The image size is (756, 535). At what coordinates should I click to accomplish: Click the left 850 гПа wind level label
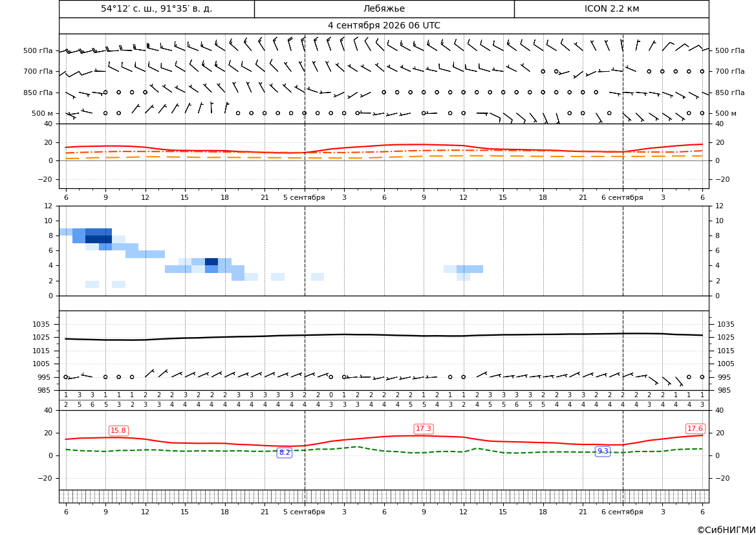click(38, 93)
